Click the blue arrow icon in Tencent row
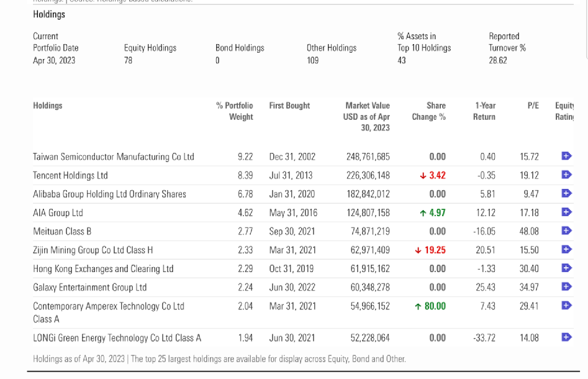588x379 pixels. [566, 175]
